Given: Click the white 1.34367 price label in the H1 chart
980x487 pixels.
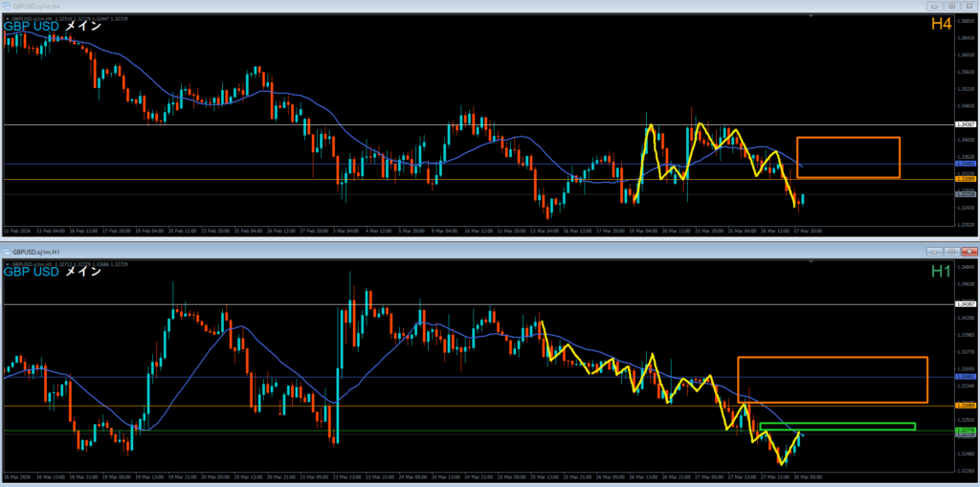Looking at the screenshot, I should (x=965, y=304).
